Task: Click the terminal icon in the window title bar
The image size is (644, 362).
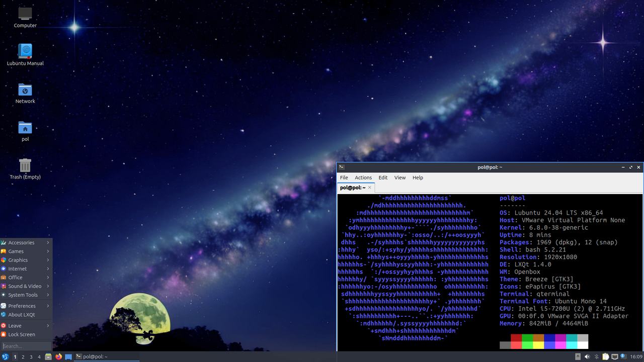Action: [x=341, y=167]
